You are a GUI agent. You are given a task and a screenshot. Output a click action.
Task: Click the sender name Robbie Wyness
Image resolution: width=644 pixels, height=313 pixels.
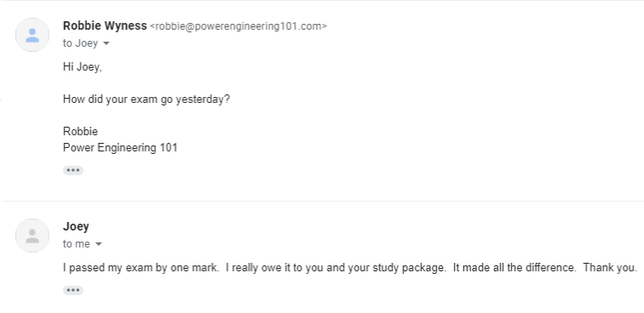coord(105,26)
